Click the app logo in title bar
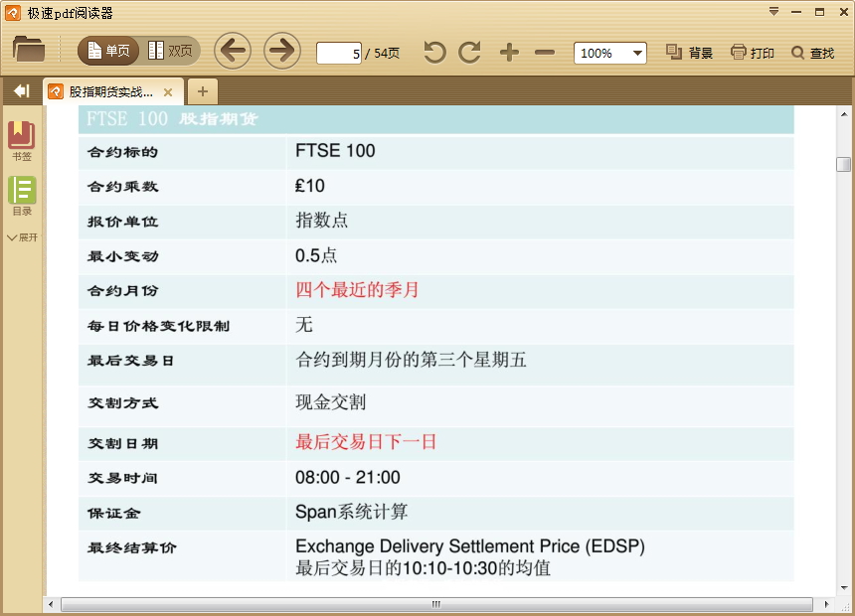 (x=13, y=13)
